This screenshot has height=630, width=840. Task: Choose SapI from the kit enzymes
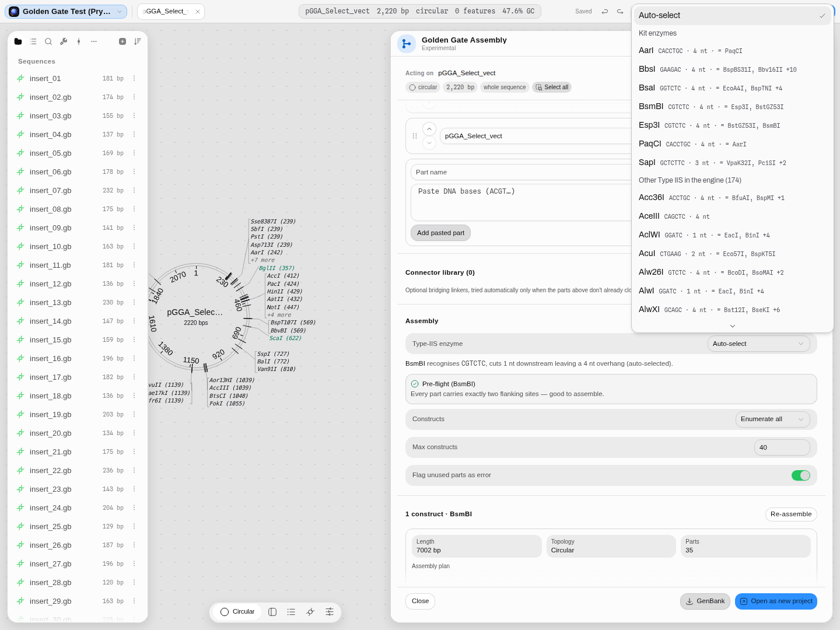coord(732,163)
